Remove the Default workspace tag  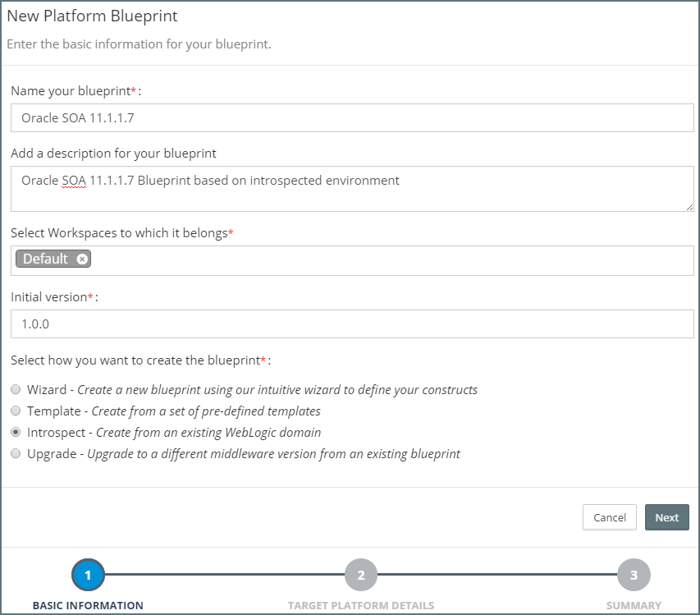82,259
